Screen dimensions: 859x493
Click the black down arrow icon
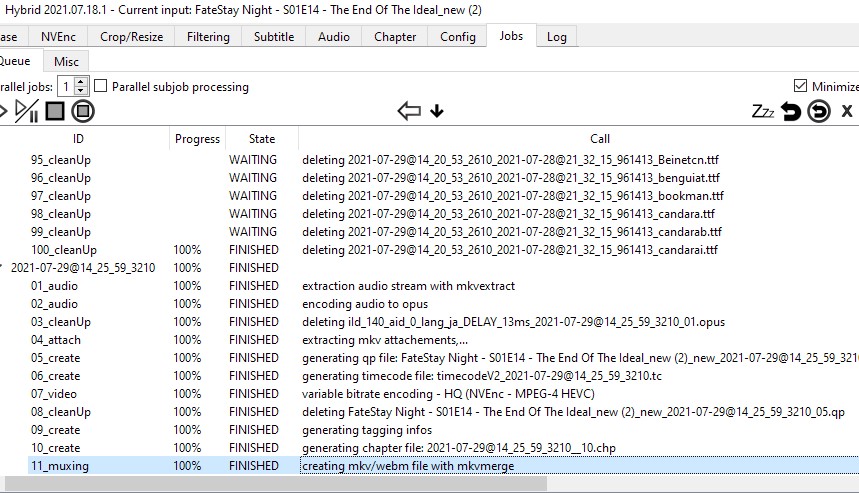click(x=436, y=111)
